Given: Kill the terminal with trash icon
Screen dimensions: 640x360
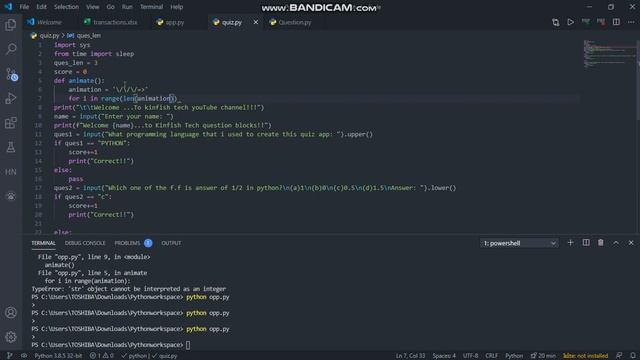Looking at the screenshot, I should click(601, 243).
